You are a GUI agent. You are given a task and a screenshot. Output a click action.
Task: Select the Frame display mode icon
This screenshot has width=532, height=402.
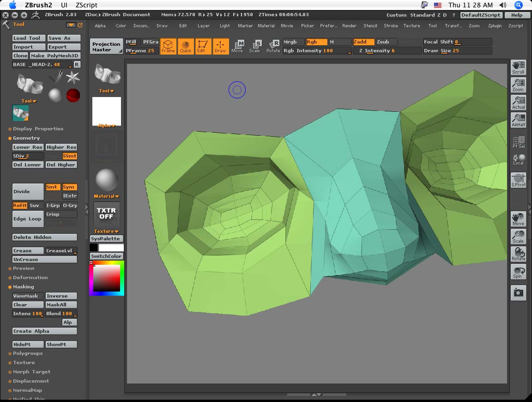(x=168, y=46)
